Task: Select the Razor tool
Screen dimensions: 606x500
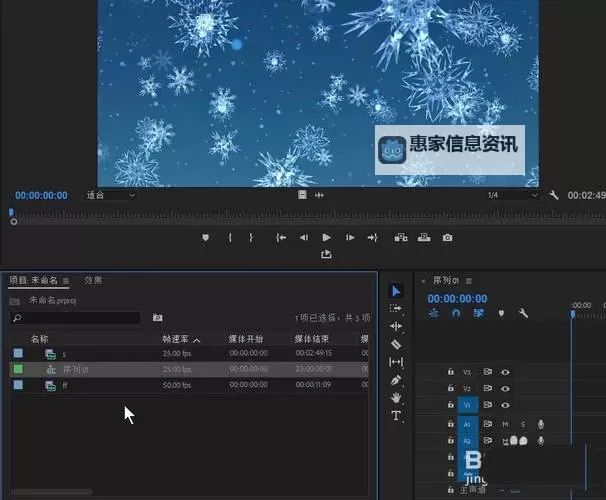Action: pos(396,344)
